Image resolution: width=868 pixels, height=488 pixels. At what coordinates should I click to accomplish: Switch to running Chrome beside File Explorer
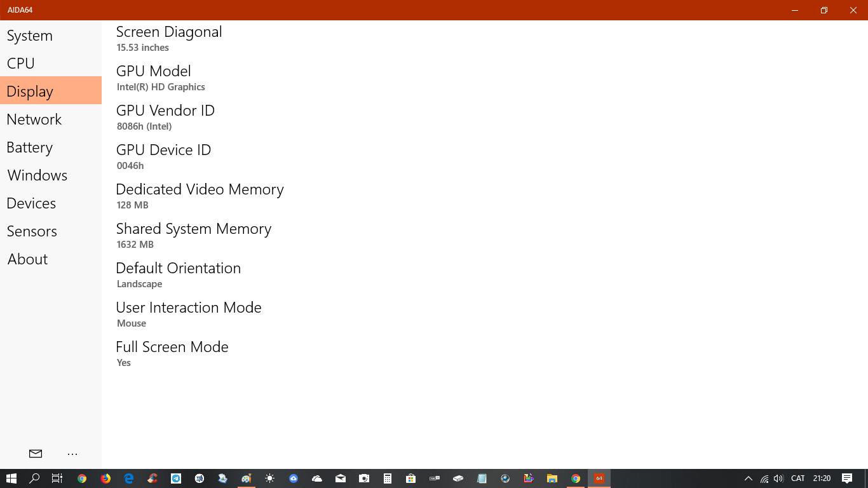coord(576,478)
